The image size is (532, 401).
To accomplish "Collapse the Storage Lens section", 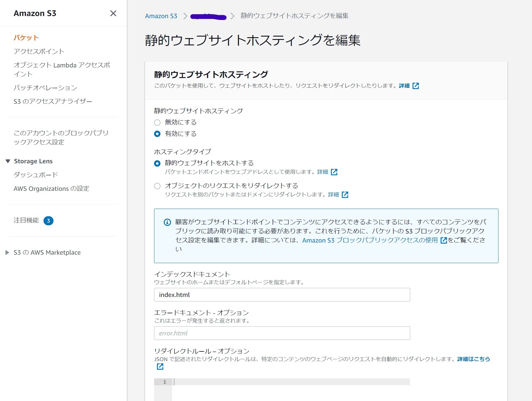I will point(8,161).
